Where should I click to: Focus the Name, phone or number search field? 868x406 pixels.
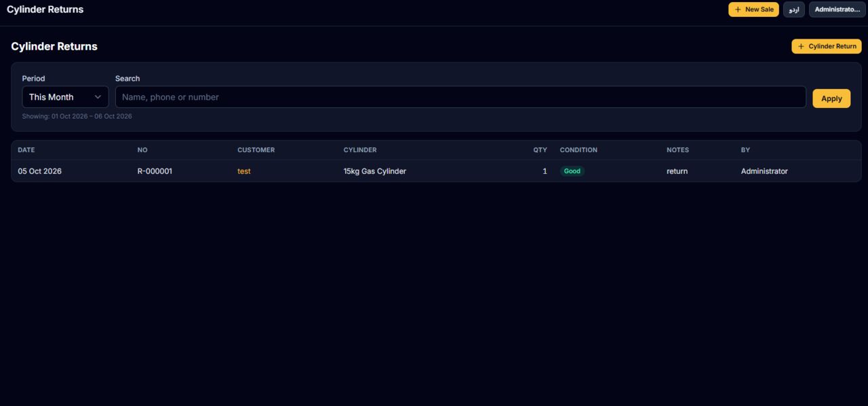click(x=460, y=97)
